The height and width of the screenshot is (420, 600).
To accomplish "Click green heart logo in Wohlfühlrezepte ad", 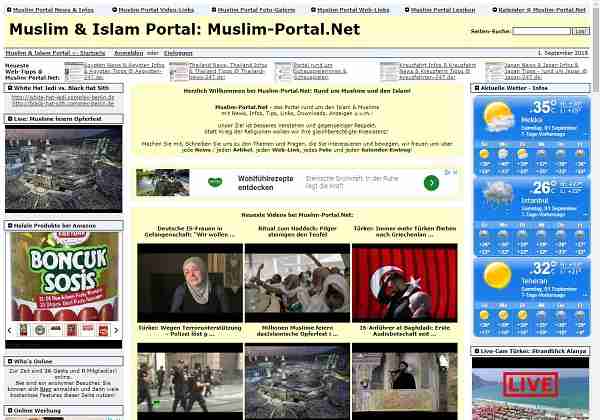I will 215,182.
